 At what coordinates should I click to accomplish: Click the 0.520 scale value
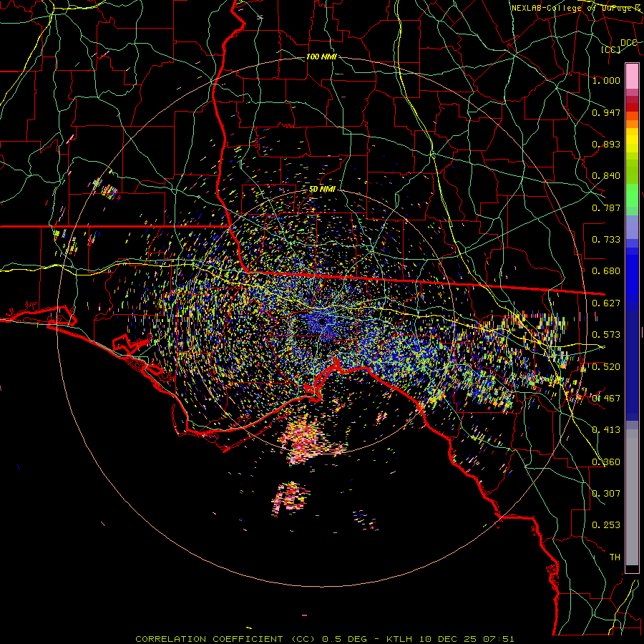(x=606, y=367)
